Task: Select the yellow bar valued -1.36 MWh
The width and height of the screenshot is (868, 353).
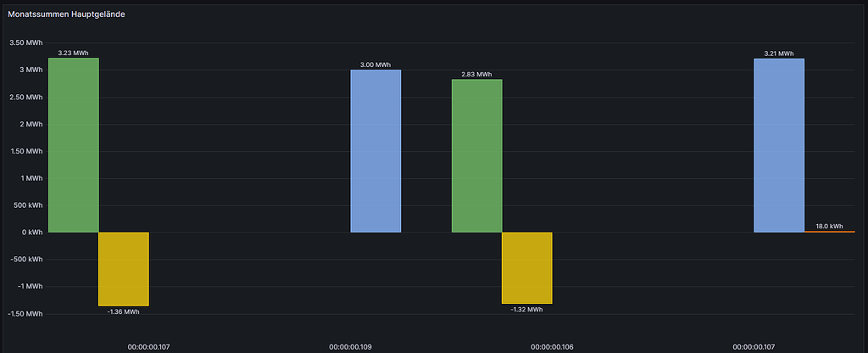Action: [x=124, y=269]
